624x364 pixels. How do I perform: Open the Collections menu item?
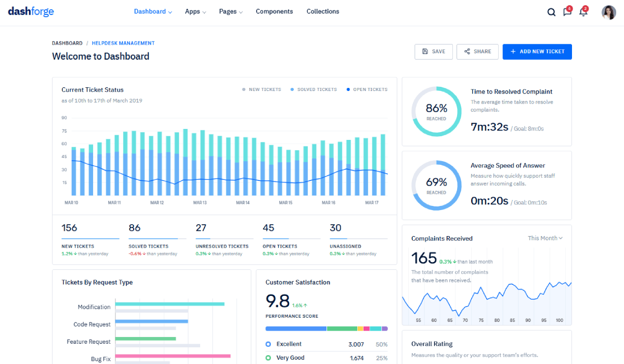(322, 11)
